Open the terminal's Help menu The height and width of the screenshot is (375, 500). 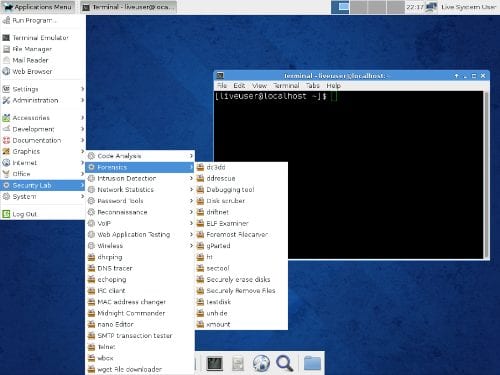coord(333,86)
